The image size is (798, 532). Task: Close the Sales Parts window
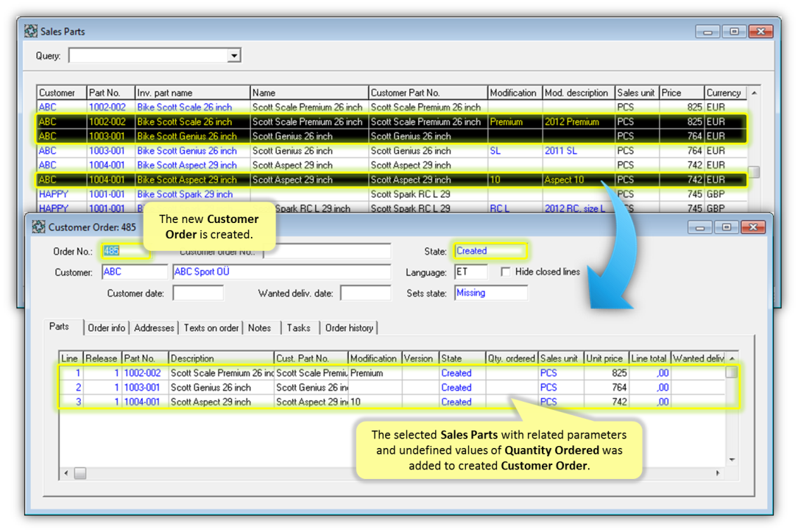click(x=761, y=32)
